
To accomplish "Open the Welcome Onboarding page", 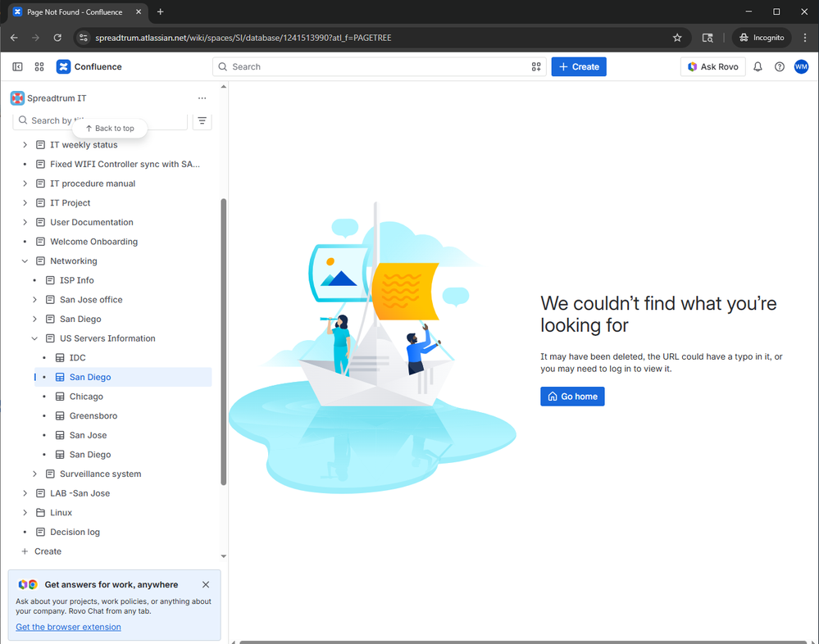I will [x=94, y=242].
